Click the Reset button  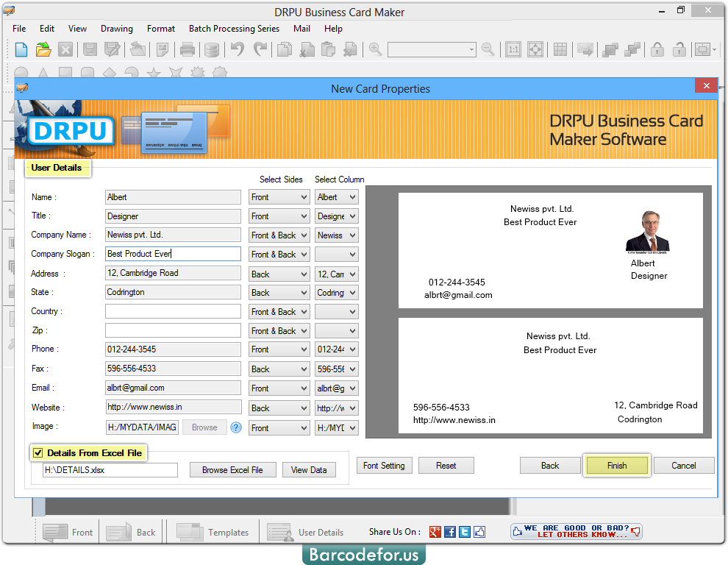[x=446, y=466]
